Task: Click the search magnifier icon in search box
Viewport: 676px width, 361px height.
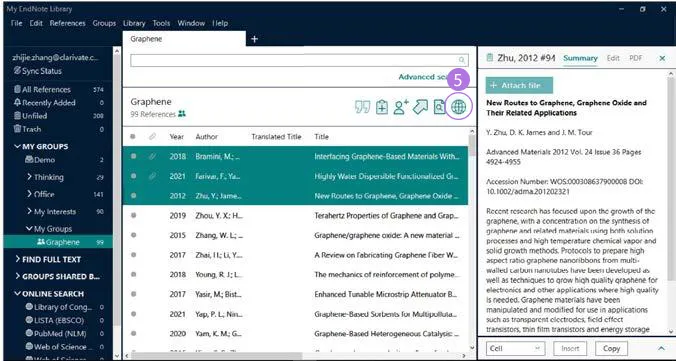Action: tap(462, 60)
